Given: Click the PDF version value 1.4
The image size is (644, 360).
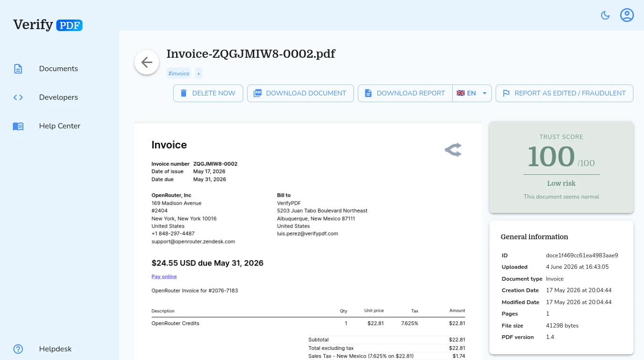Looking at the screenshot, I should (550, 337).
